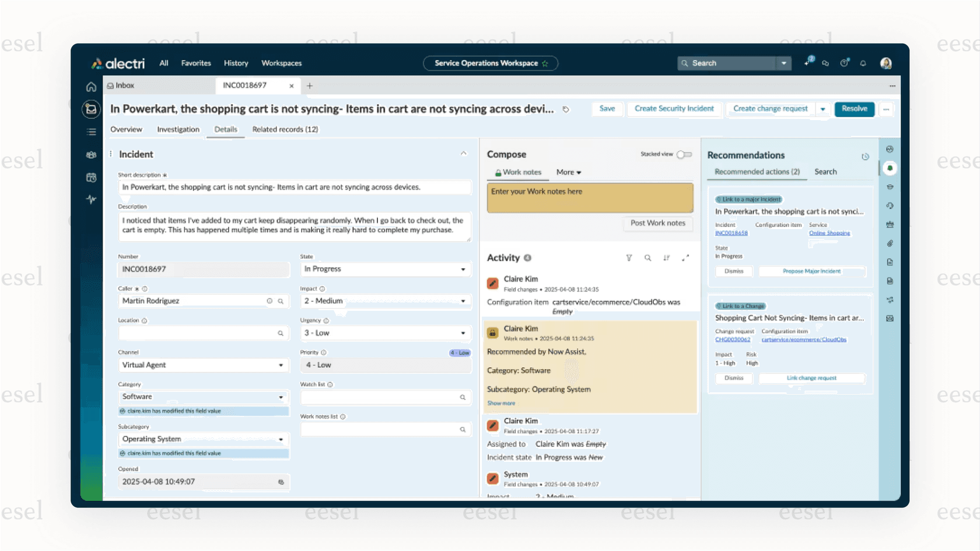Open the More dropdown in Compose
The width and height of the screenshot is (980, 551).
(569, 172)
